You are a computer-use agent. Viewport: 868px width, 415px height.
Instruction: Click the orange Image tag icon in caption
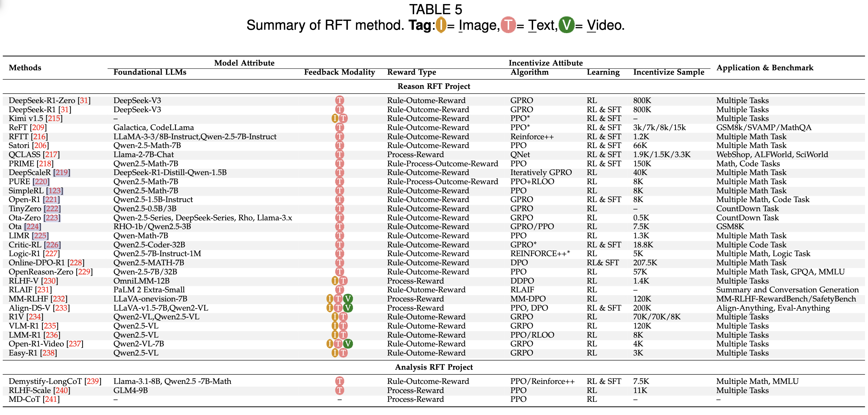click(x=441, y=25)
